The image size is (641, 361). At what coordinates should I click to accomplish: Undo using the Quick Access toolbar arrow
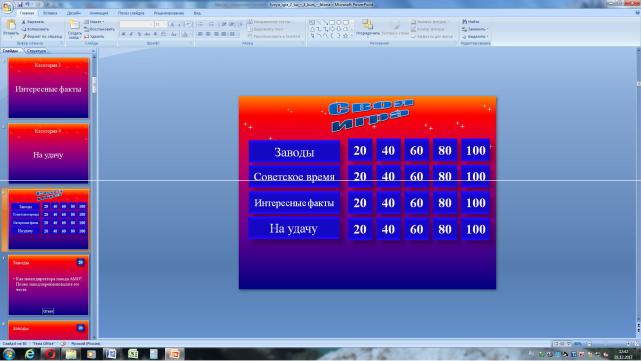tap(28, 4)
